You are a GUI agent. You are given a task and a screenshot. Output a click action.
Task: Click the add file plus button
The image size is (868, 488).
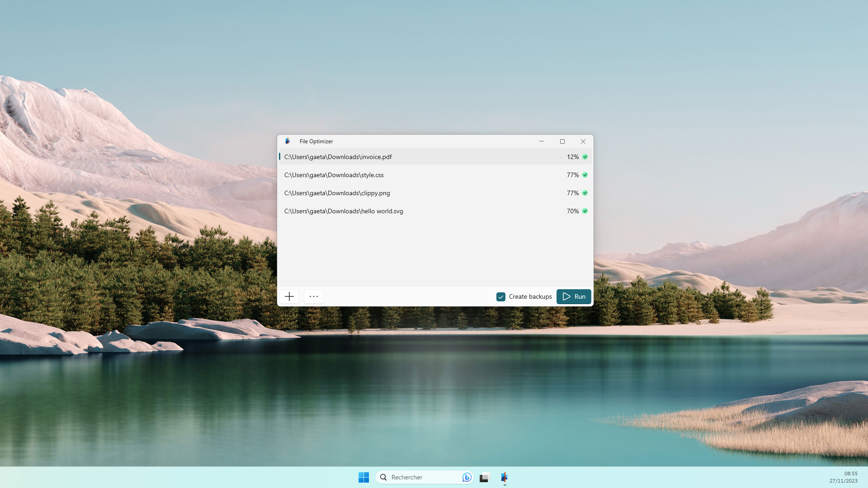[289, 296]
